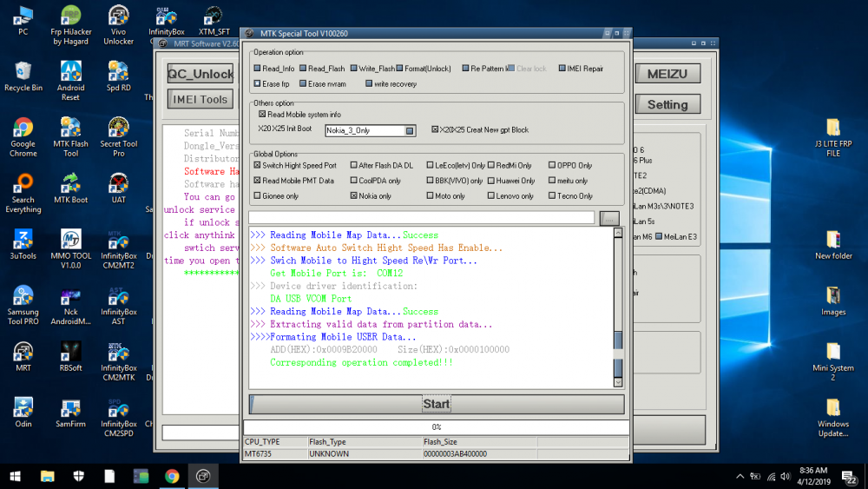Open the MMO TOOL V1.0.0 shortcut
The height and width of the screenshot is (489, 868).
[70, 249]
